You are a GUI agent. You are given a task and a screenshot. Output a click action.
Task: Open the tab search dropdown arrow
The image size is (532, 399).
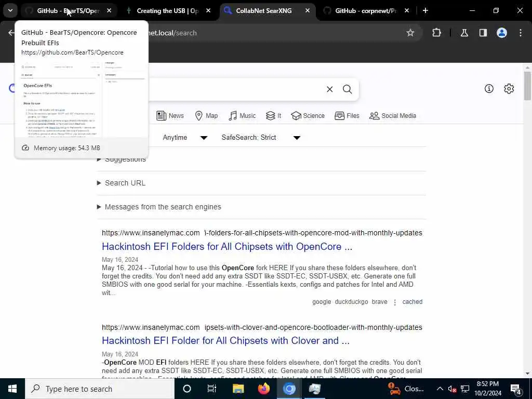pos(10,10)
